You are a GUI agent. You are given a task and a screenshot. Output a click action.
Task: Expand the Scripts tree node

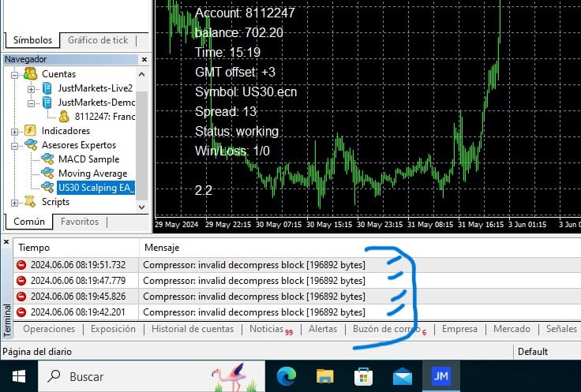(x=15, y=202)
